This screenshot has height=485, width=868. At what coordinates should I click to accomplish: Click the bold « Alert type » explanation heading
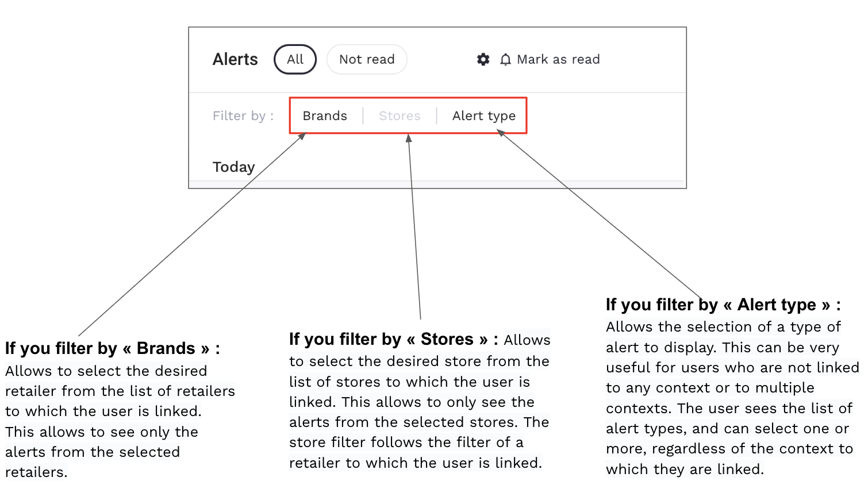click(x=723, y=305)
